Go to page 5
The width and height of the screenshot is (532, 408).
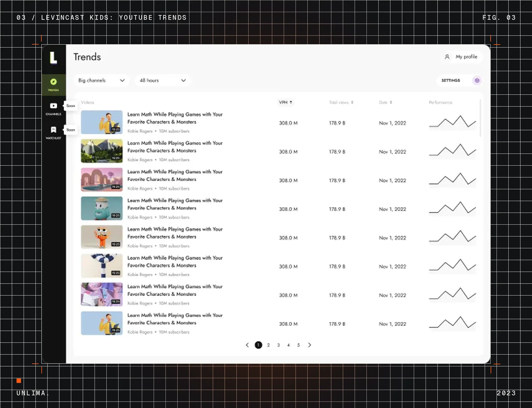click(299, 345)
